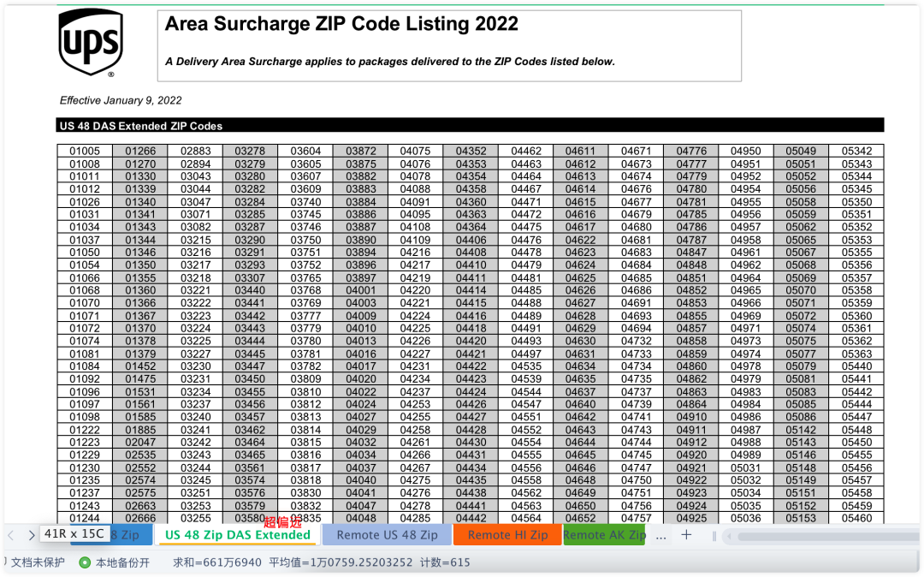Click the tab bar split handle
The image size is (924, 577).
(714, 536)
